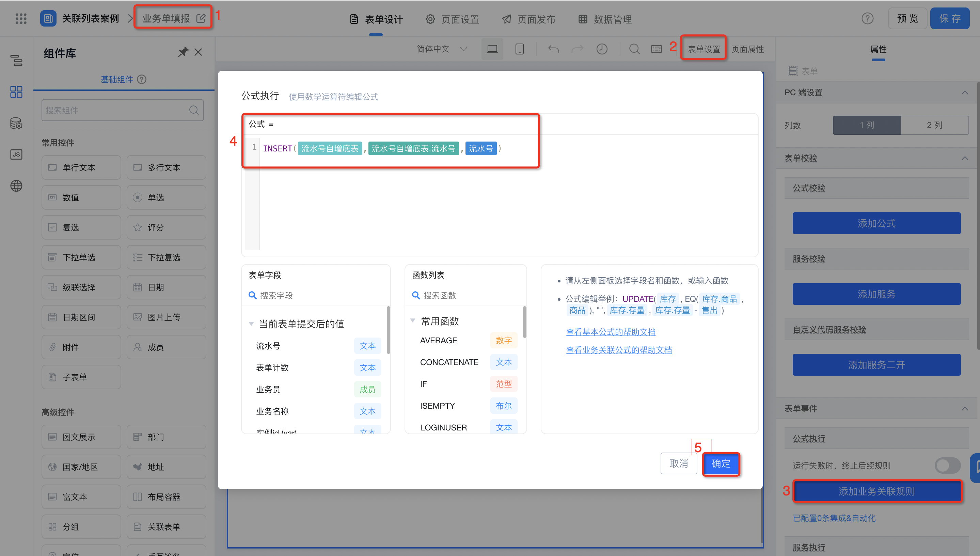Add the 成员 member component
Viewport: 980px width, 556px height.
[167, 347]
